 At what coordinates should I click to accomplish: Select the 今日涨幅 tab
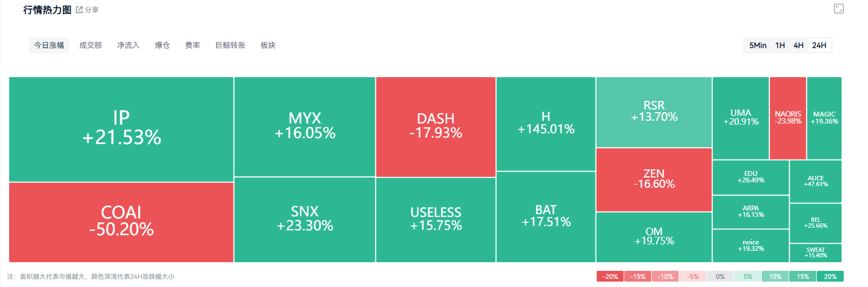tap(49, 45)
